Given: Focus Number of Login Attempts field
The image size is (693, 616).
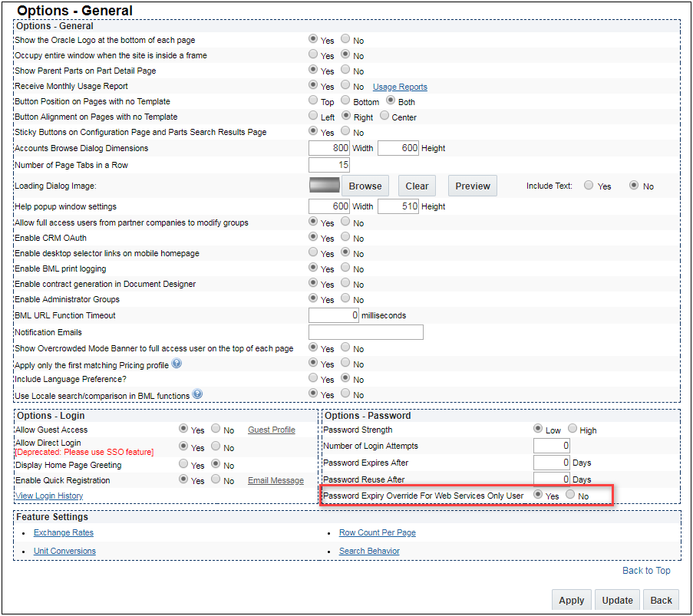Looking at the screenshot, I should (552, 446).
